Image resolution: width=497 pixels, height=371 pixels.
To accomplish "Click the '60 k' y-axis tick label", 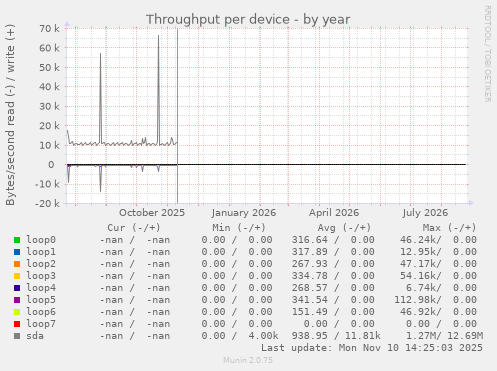I will (50, 48).
